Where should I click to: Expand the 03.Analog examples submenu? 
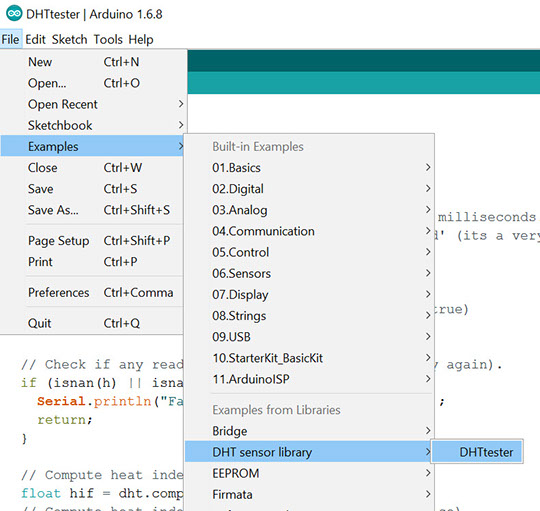309,210
